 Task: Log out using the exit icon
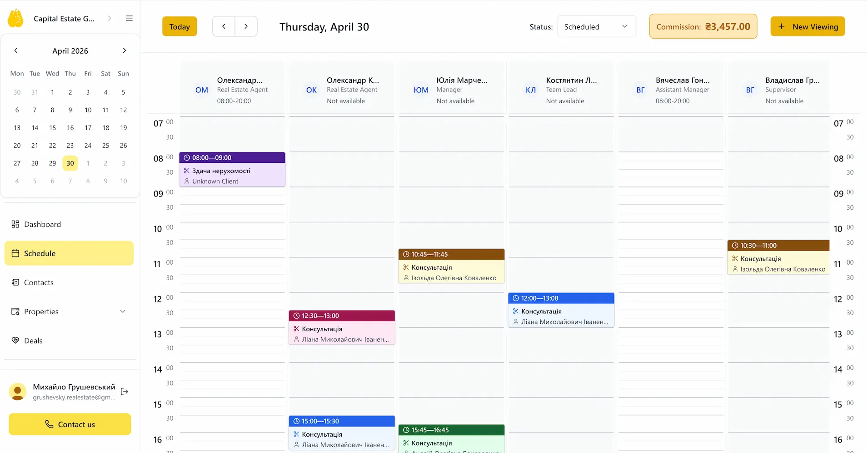125,392
